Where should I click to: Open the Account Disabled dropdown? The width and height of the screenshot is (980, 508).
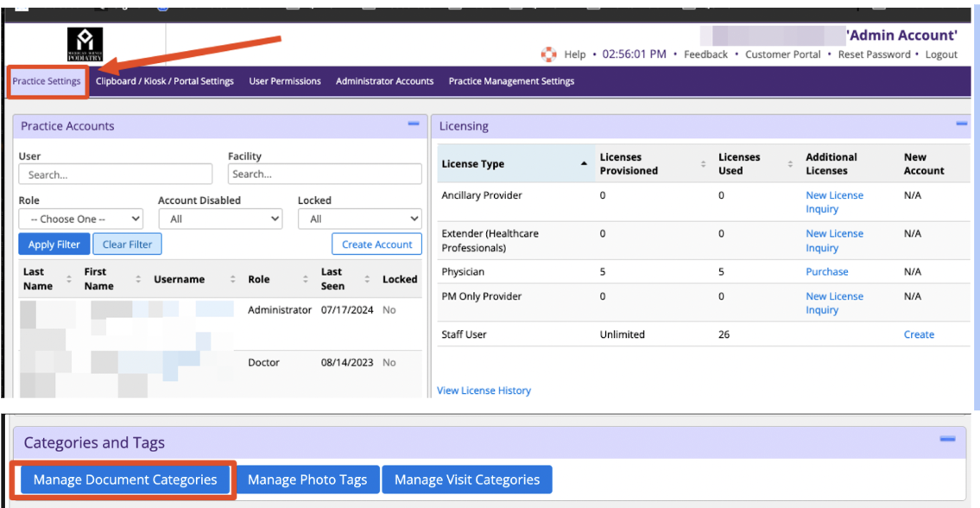point(220,219)
